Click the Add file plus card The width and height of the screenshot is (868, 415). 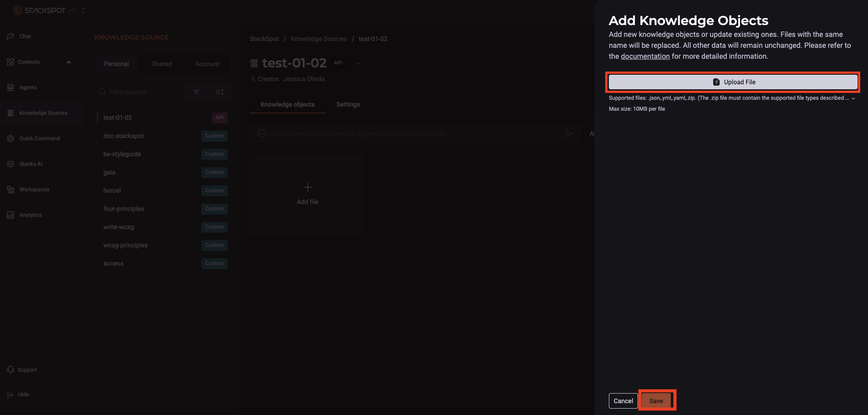[x=307, y=194]
